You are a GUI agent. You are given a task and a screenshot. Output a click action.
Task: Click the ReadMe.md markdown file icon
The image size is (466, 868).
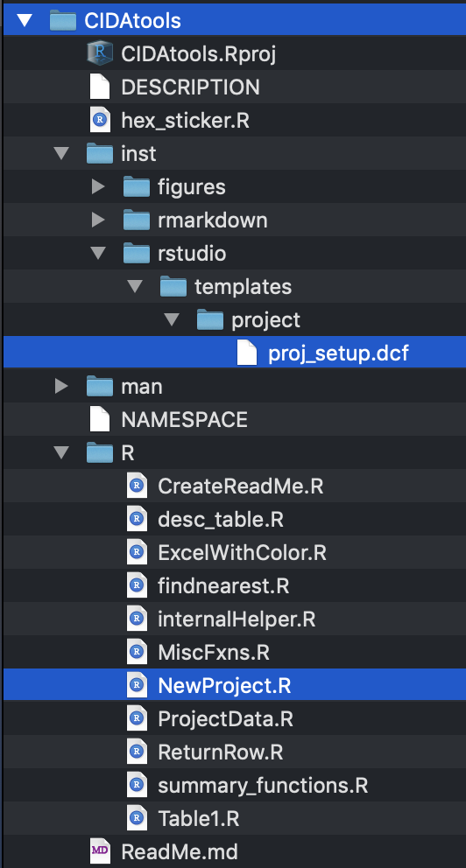[100, 851]
